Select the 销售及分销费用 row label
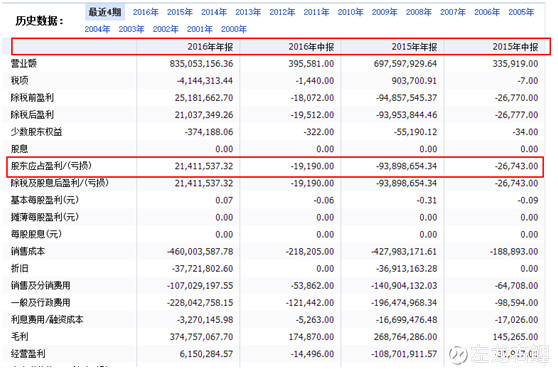Image resolution: width=558 pixels, height=369 pixels. pos(41,286)
